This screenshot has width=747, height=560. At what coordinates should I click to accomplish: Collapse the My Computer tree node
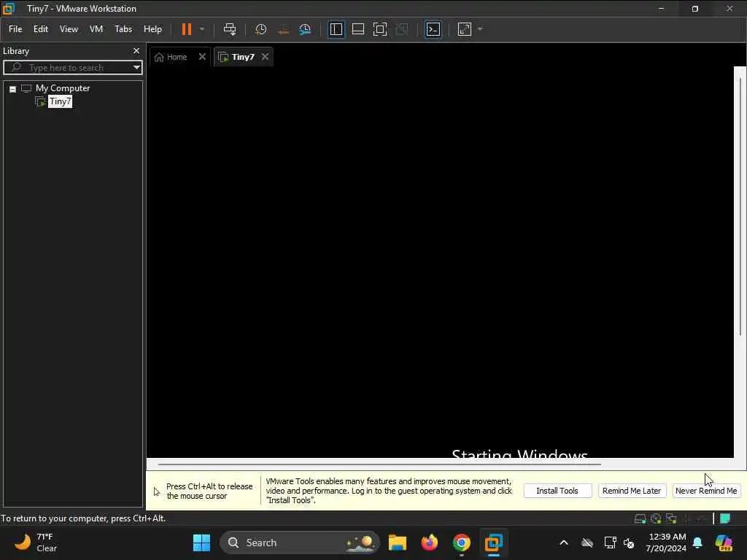tap(13, 89)
